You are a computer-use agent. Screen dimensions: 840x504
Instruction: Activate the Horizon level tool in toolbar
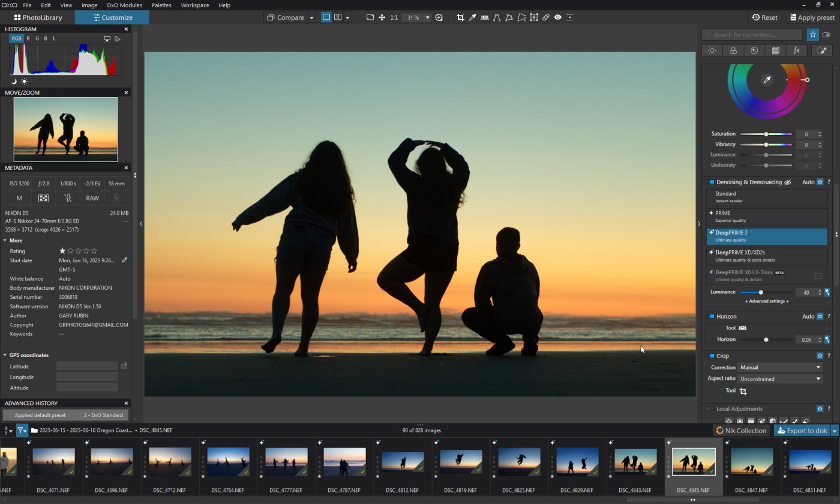pos(485,17)
